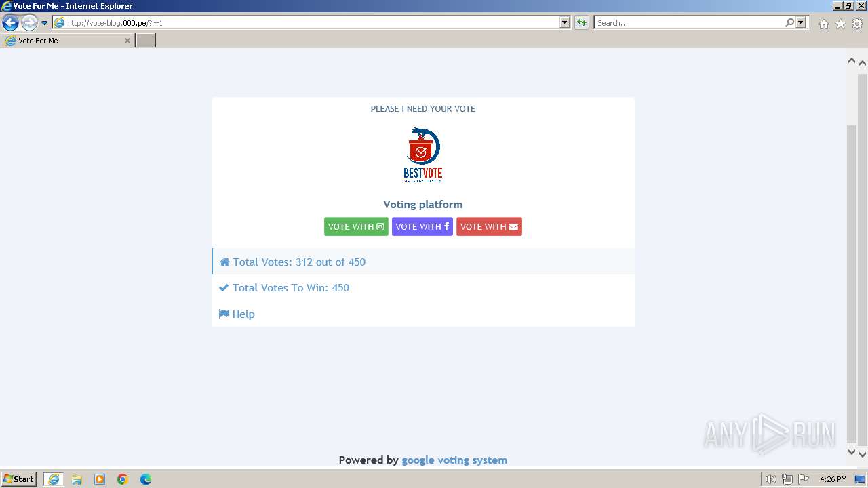Switch to Internet Explorer taskbar button

pos(54,479)
